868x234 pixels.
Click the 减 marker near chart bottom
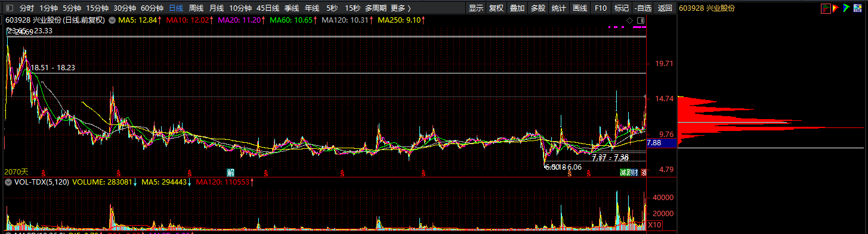(x=622, y=172)
